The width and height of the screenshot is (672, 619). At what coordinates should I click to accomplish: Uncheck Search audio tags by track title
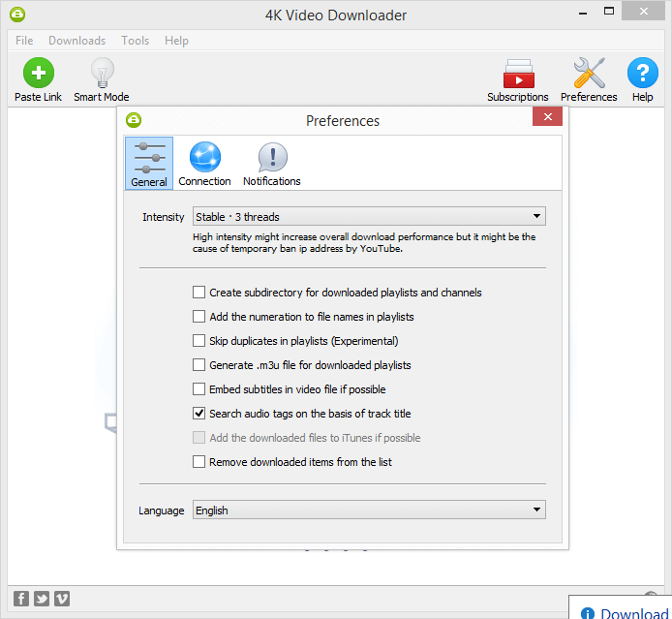(199, 414)
